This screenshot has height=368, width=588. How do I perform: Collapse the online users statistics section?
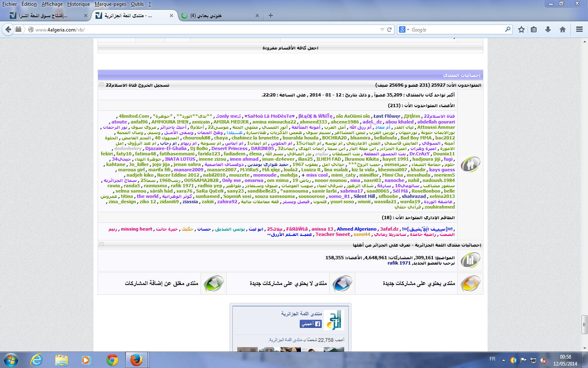click(101, 85)
